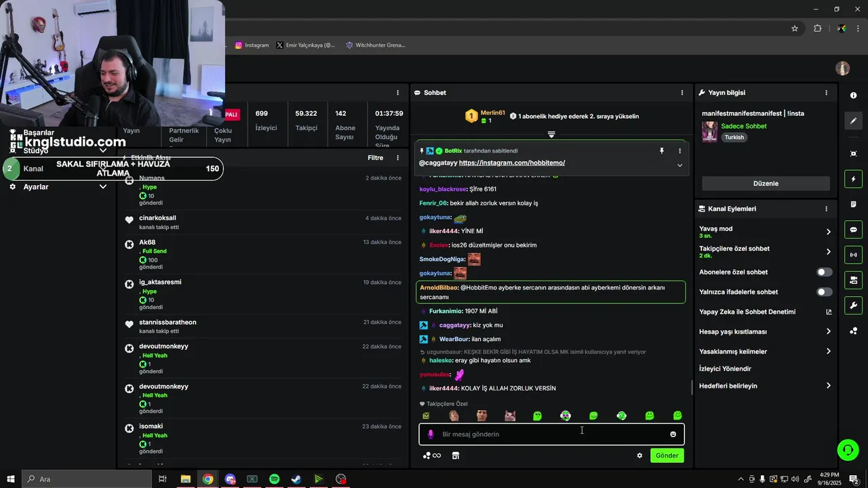868x488 pixels.
Task: Toggle the lightning bolt widget icon
Action: tap(853, 179)
